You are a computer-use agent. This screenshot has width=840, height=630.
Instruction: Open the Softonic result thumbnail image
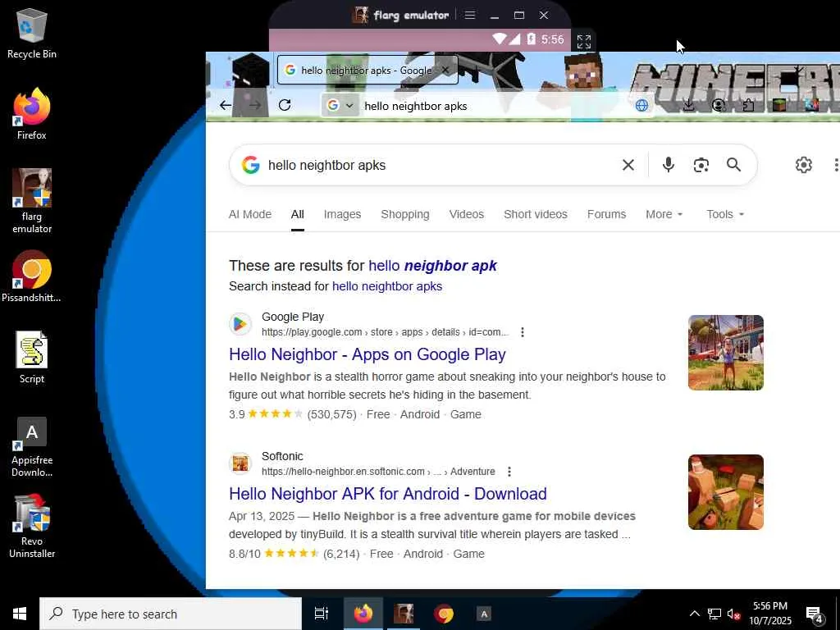click(x=726, y=492)
